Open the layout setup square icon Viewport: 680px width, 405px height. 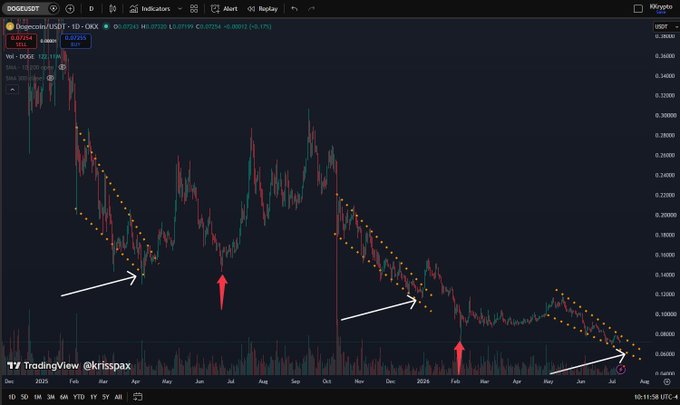[x=638, y=9]
